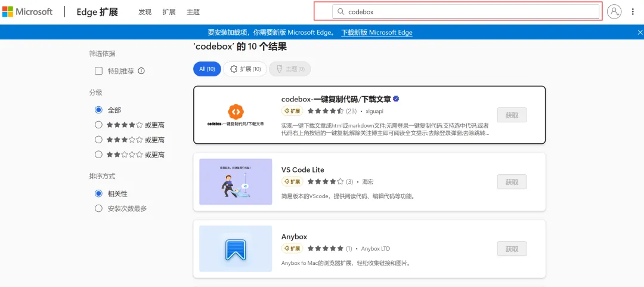Select the 全部 rating radio button
The width and height of the screenshot is (644, 287).
point(98,110)
